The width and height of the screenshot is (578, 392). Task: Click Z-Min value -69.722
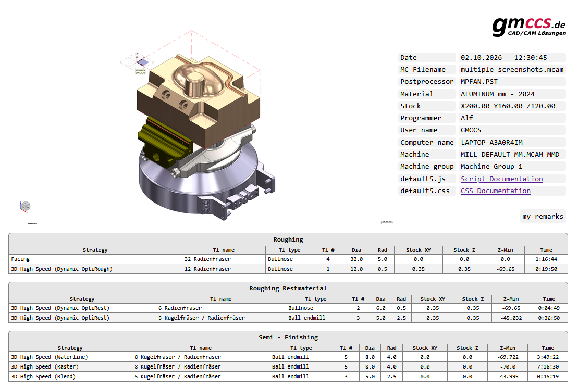click(x=508, y=357)
